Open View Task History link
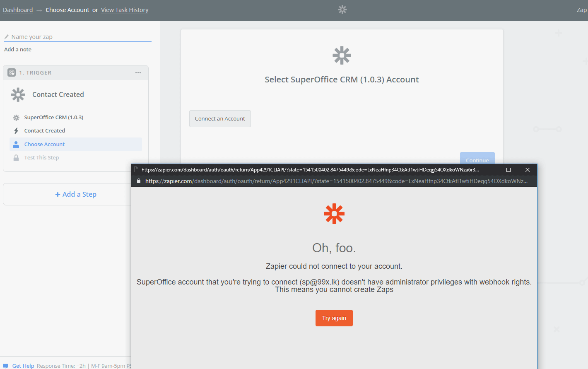Viewport: 588px width, 369px height. (x=125, y=10)
